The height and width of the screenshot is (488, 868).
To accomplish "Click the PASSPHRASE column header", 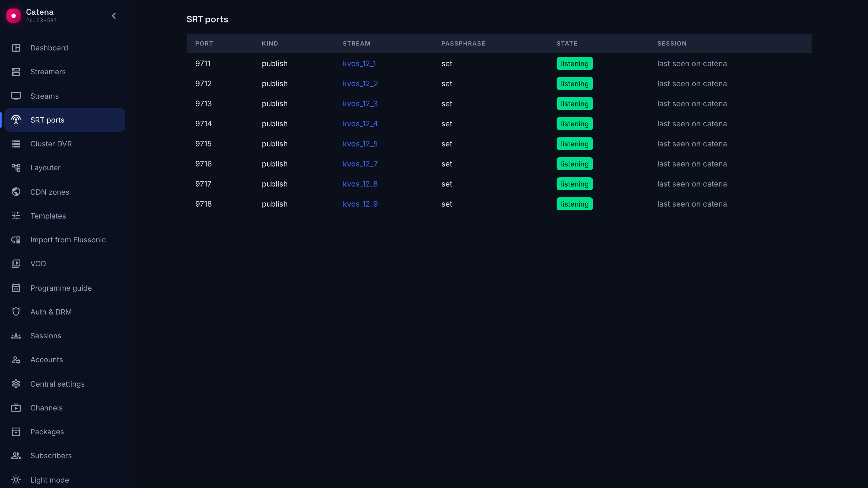I will tap(463, 43).
